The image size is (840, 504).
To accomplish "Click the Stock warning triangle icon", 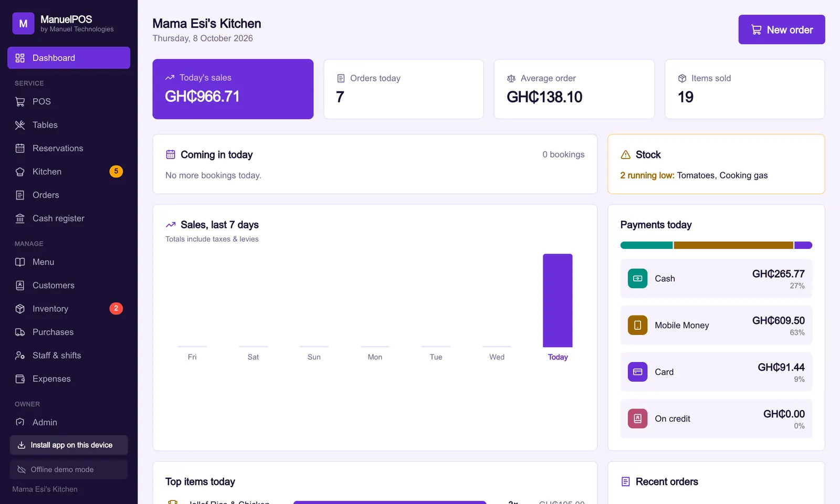I will point(625,155).
